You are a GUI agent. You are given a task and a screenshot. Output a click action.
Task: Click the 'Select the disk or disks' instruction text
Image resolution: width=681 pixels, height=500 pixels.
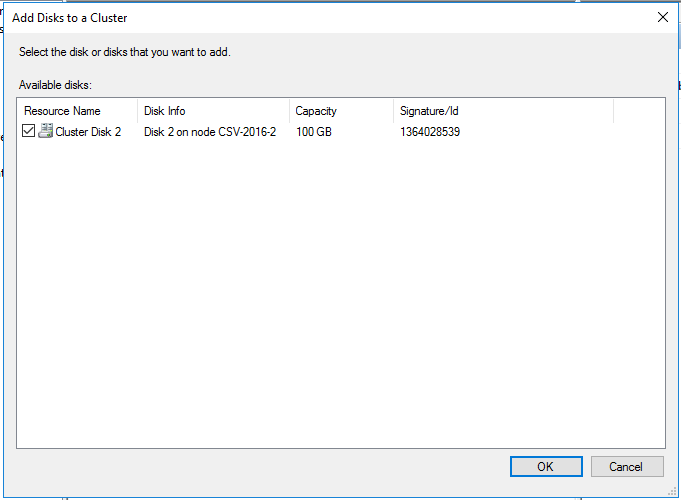(125, 52)
